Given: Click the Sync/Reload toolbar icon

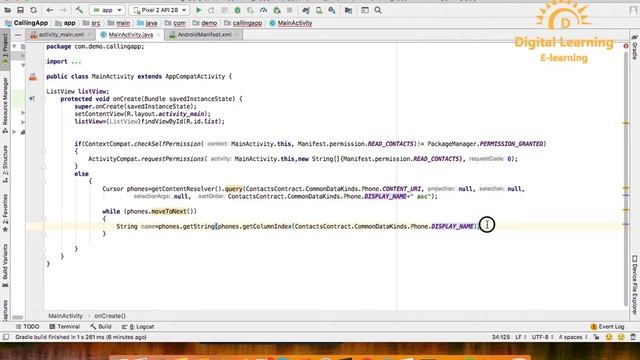Looking at the screenshot, I should tap(33, 10).
